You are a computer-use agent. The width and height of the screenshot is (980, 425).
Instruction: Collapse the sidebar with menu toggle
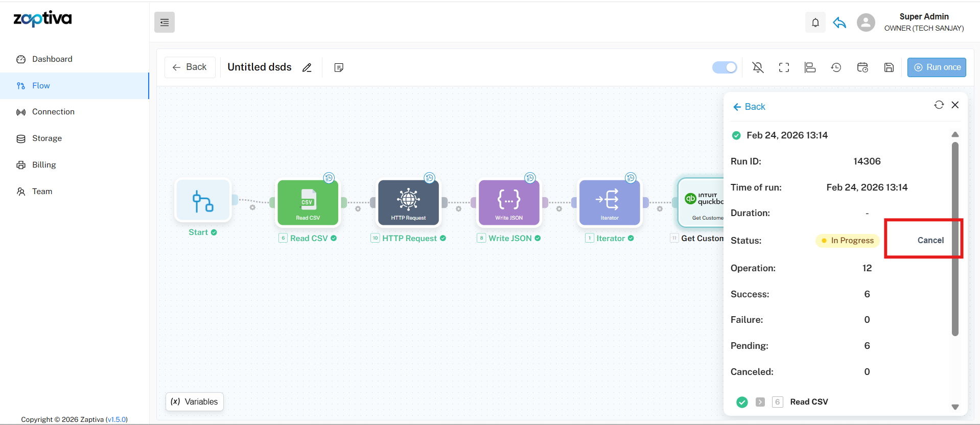point(165,22)
